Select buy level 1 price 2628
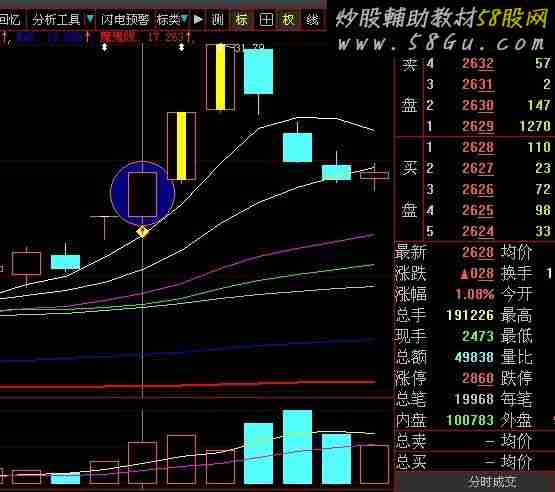 click(478, 147)
